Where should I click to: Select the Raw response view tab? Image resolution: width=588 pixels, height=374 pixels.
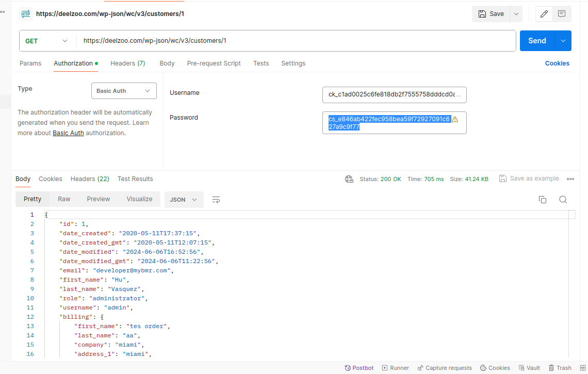point(64,199)
